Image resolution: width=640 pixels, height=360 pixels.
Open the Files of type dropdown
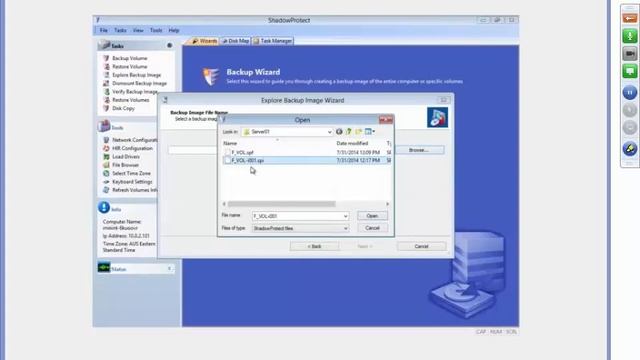pos(345,229)
